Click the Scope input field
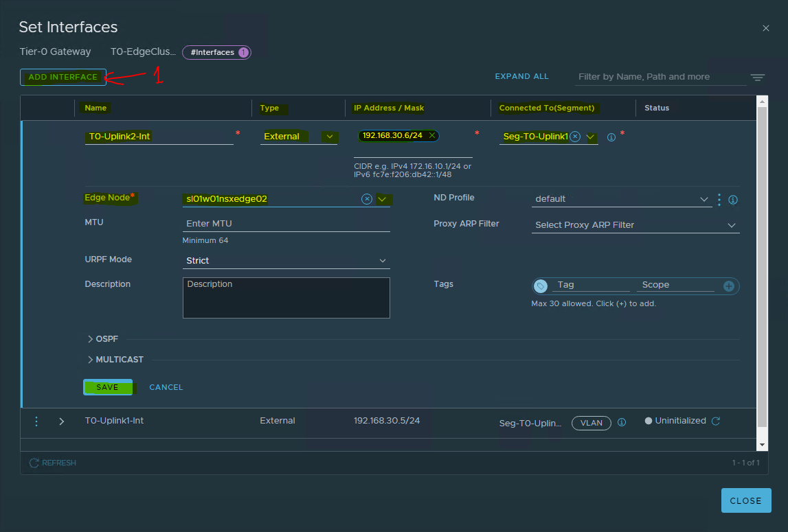 pos(675,285)
